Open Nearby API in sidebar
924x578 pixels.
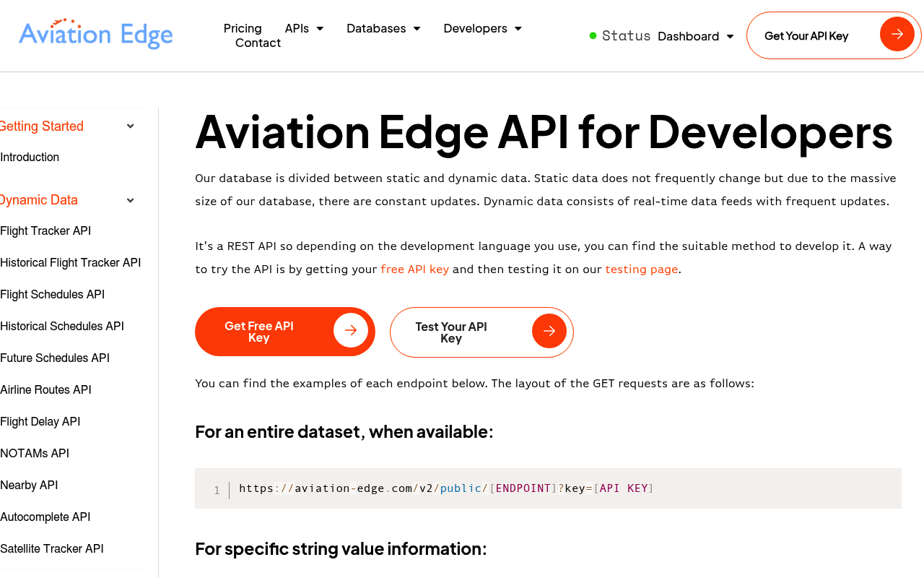pyautogui.click(x=29, y=485)
